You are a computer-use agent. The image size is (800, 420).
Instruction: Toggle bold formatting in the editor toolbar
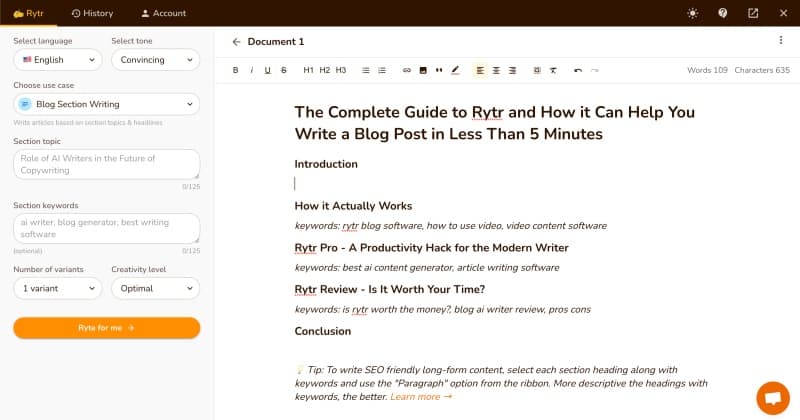[x=236, y=70]
